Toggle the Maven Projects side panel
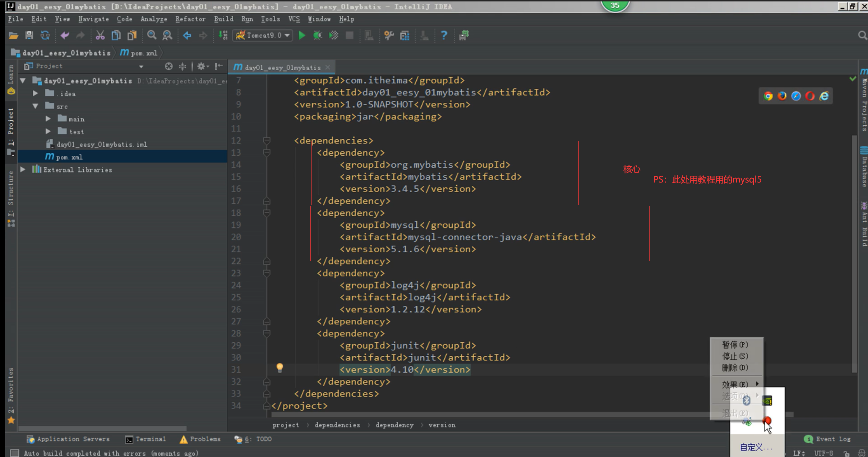868x457 pixels. point(864,102)
